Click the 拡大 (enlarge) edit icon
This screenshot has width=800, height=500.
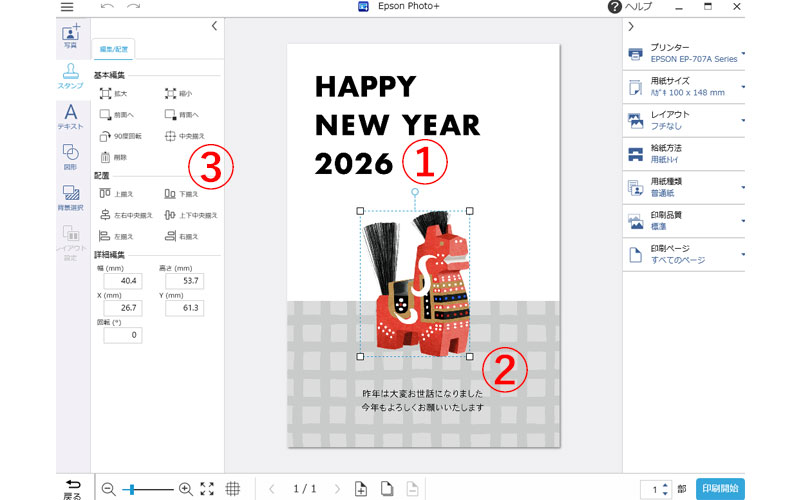point(113,93)
